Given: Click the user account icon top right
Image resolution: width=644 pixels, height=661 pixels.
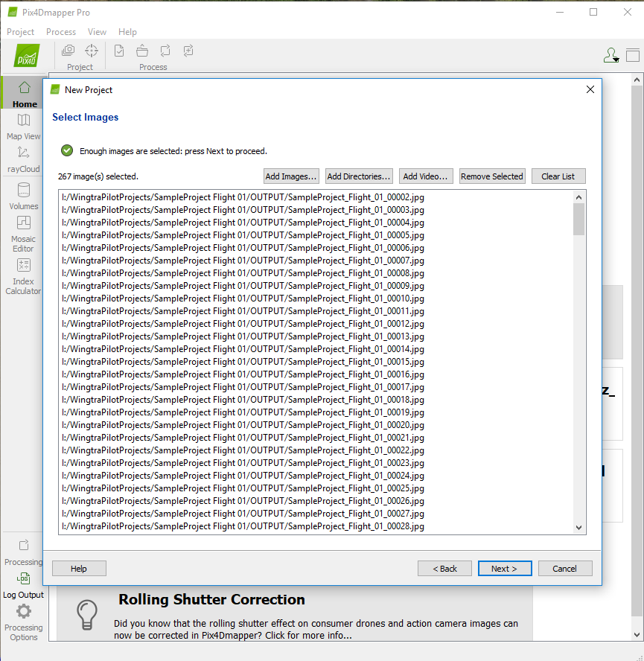Looking at the screenshot, I should [x=610, y=55].
